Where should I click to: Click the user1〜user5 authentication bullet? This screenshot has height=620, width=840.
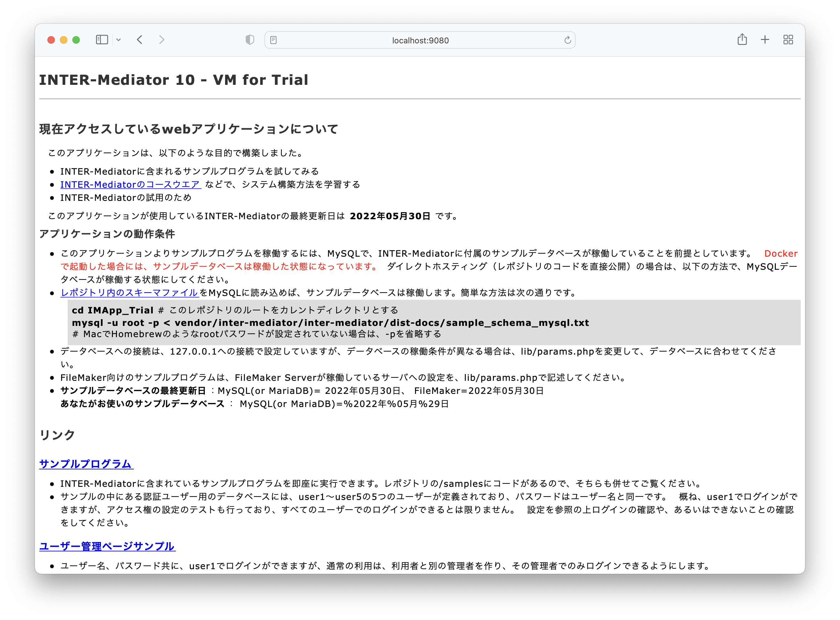[429, 510]
